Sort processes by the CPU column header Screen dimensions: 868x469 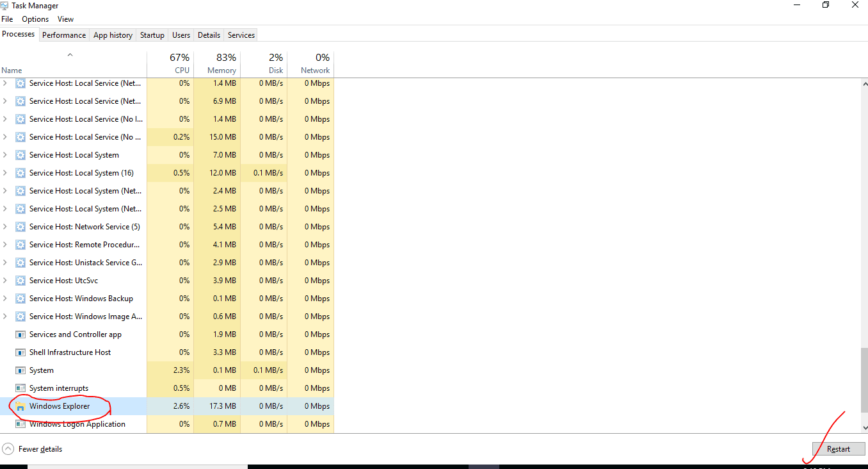170,63
